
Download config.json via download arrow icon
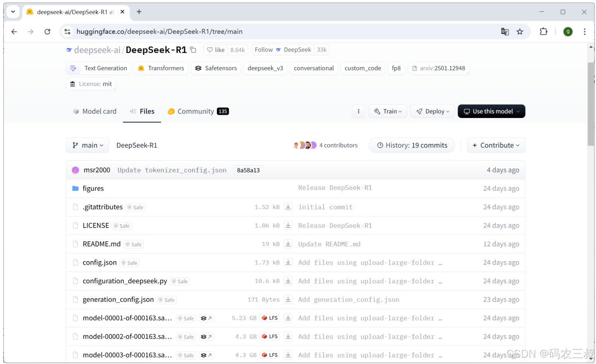[x=288, y=262]
